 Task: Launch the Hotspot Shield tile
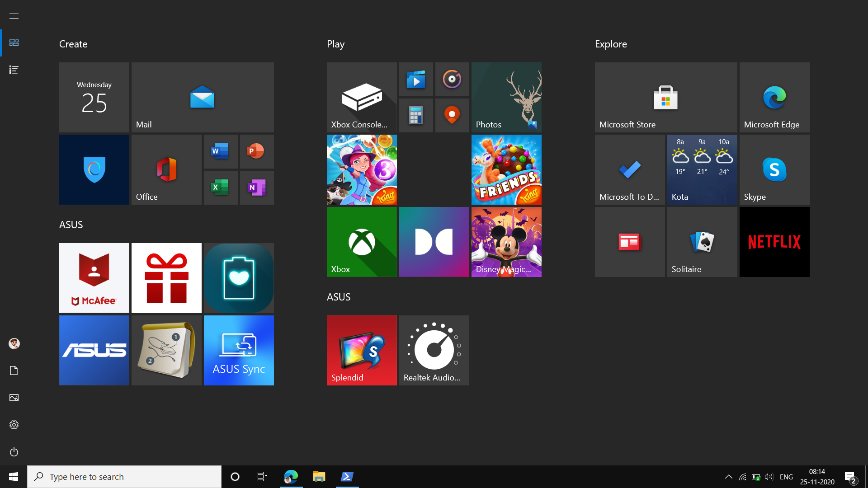[94, 169]
